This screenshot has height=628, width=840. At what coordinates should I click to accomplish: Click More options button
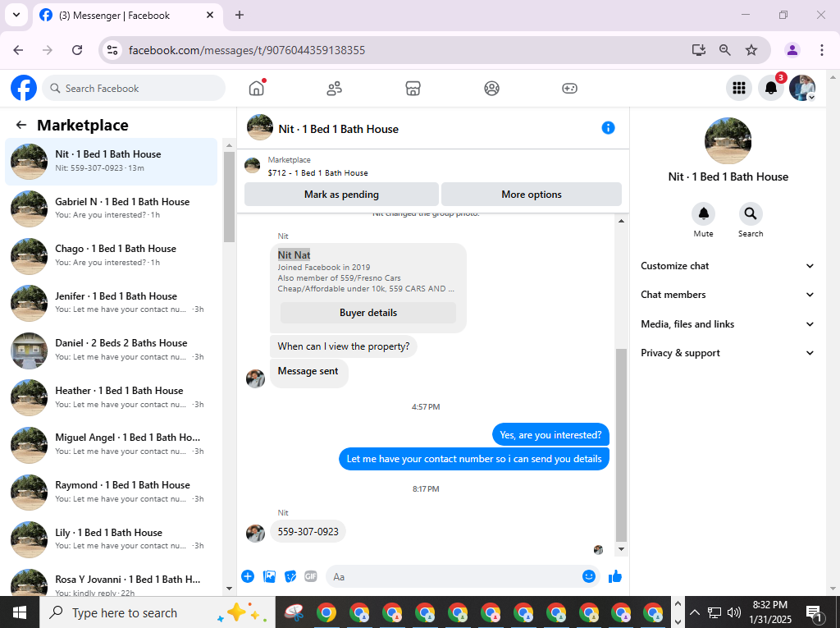pos(532,194)
